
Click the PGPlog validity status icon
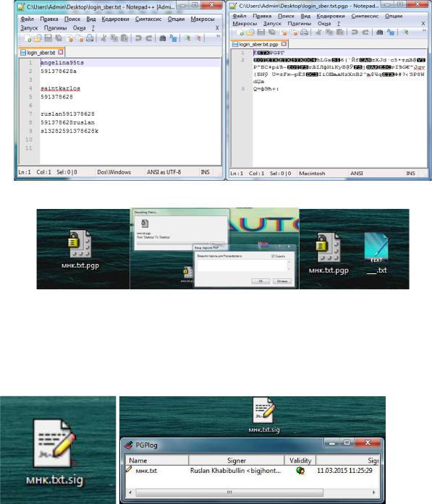[x=300, y=471]
